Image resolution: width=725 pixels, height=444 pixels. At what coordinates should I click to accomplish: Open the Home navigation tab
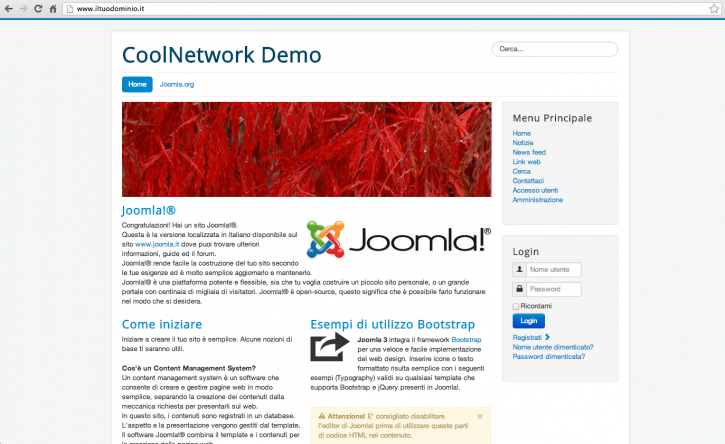click(x=137, y=84)
